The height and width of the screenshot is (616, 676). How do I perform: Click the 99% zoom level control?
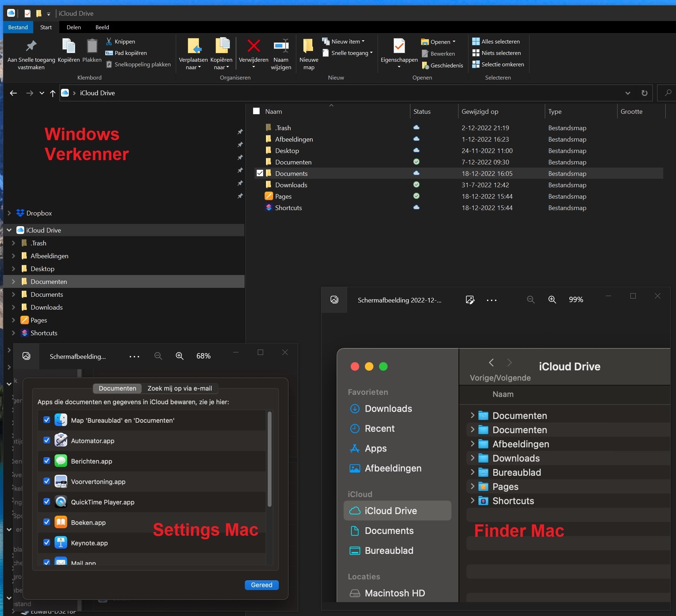(576, 300)
